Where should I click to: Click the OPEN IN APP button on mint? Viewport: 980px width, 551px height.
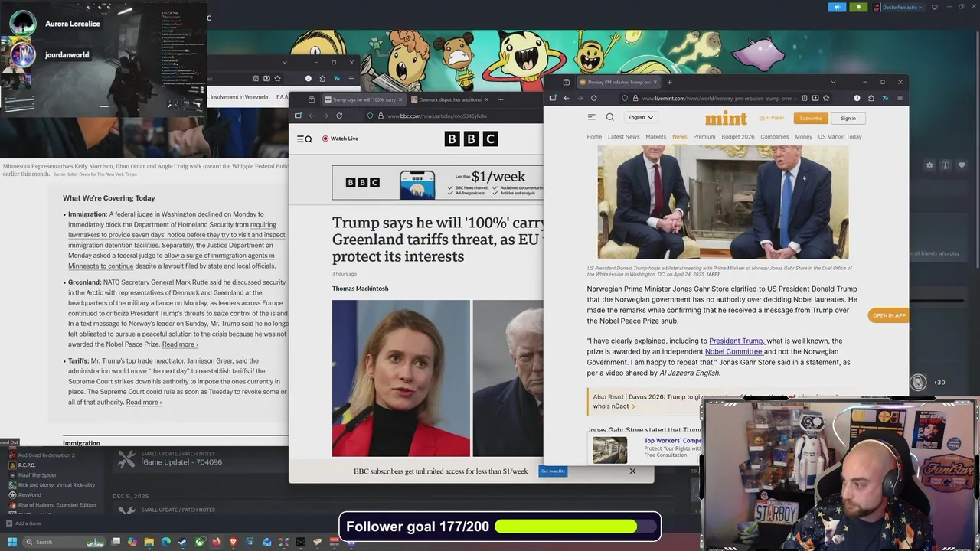889,315
